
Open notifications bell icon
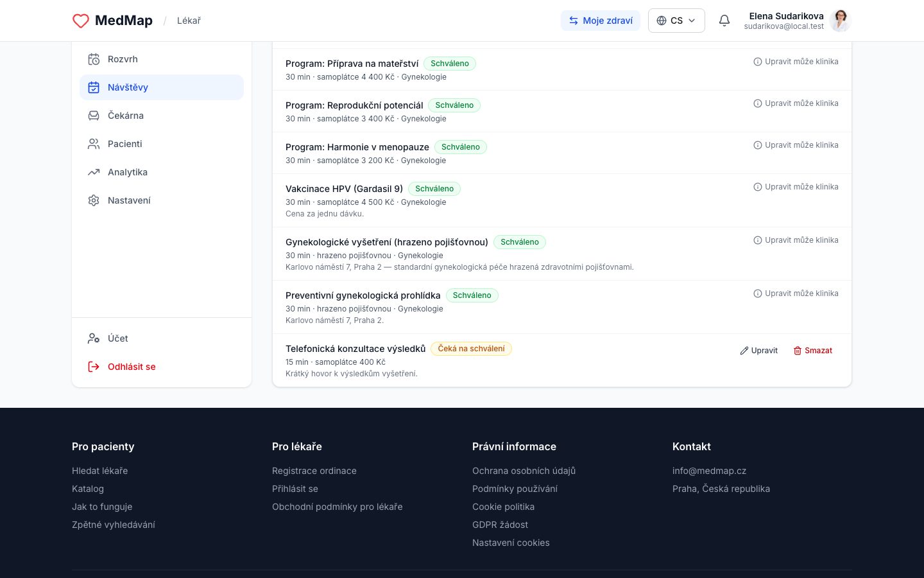pyautogui.click(x=724, y=21)
